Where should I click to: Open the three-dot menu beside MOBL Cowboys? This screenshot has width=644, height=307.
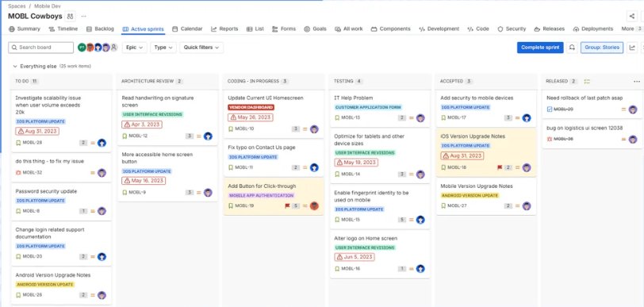pyautogui.click(x=84, y=17)
